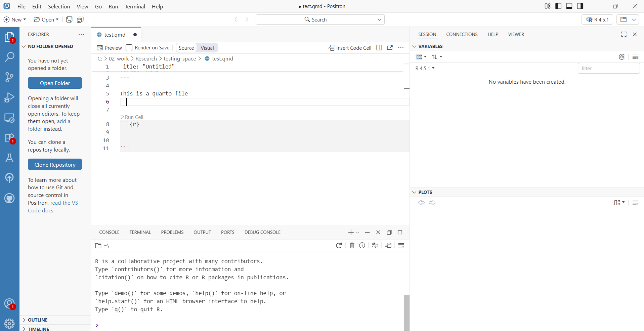Open the Run and Debug view
644x331 pixels.
tap(9, 97)
